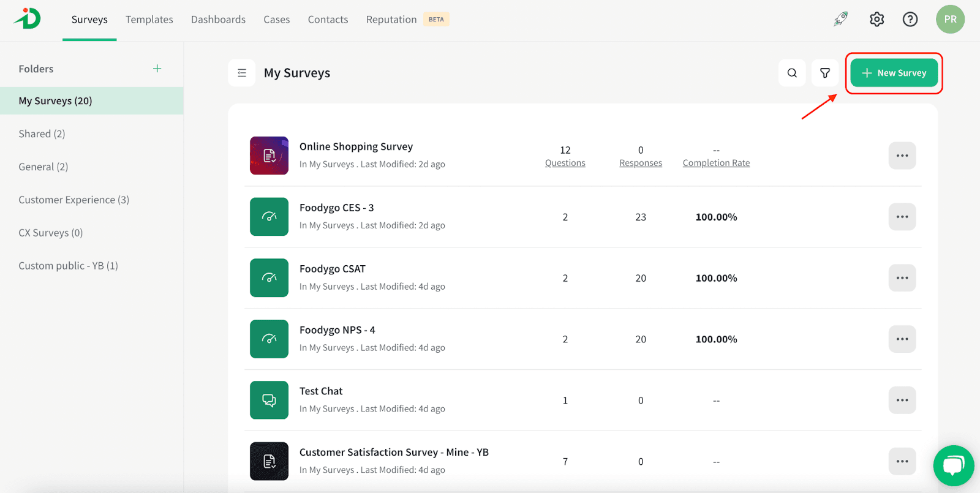Viewport: 980px width, 493px height.
Task: Open the Reputation beta tab
Action: coord(392,20)
